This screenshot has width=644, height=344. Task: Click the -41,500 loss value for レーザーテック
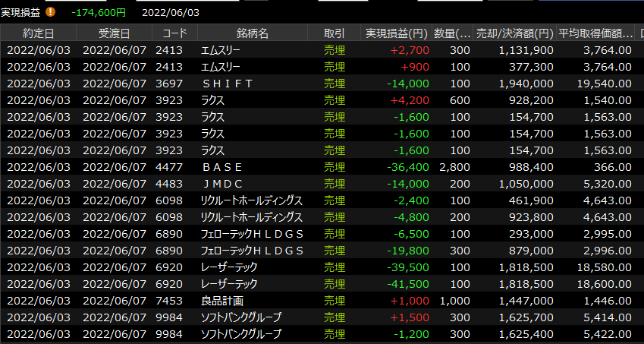pyautogui.click(x=408, y=284)
